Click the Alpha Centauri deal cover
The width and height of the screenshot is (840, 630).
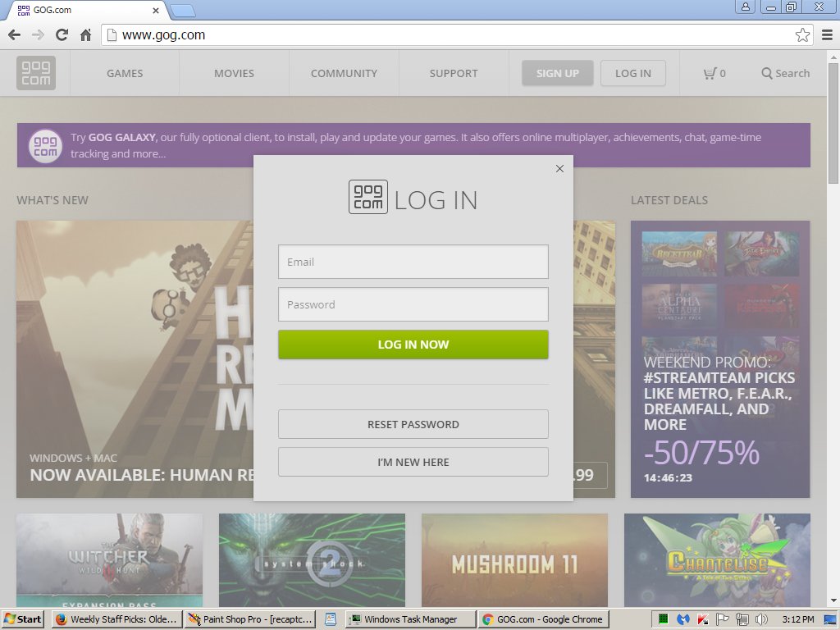point(679,306)
